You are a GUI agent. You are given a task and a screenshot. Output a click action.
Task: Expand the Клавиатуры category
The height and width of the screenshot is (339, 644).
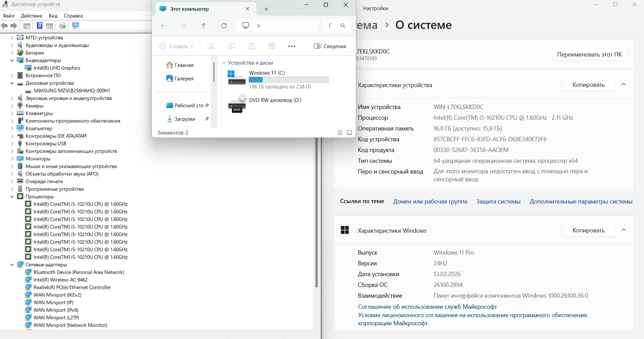coord(12,113)
